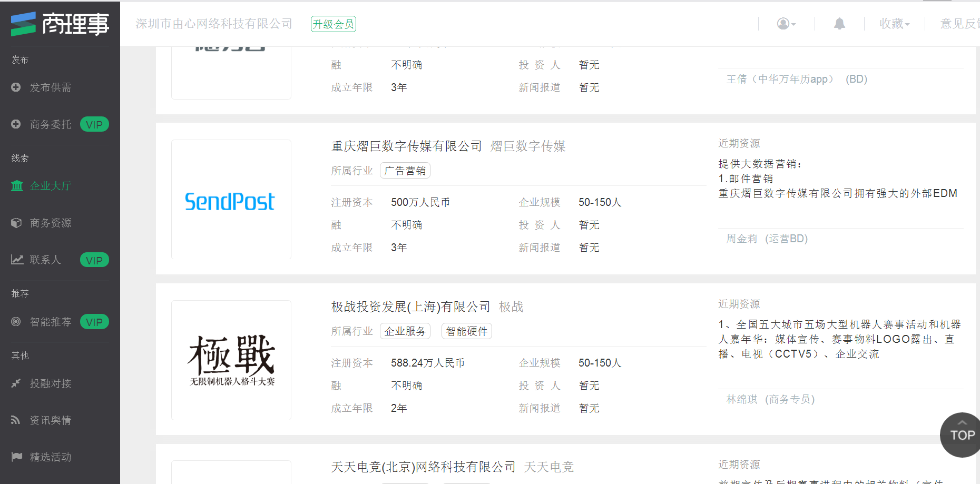Click contact 林绵琪 (商务专员)

771,399
